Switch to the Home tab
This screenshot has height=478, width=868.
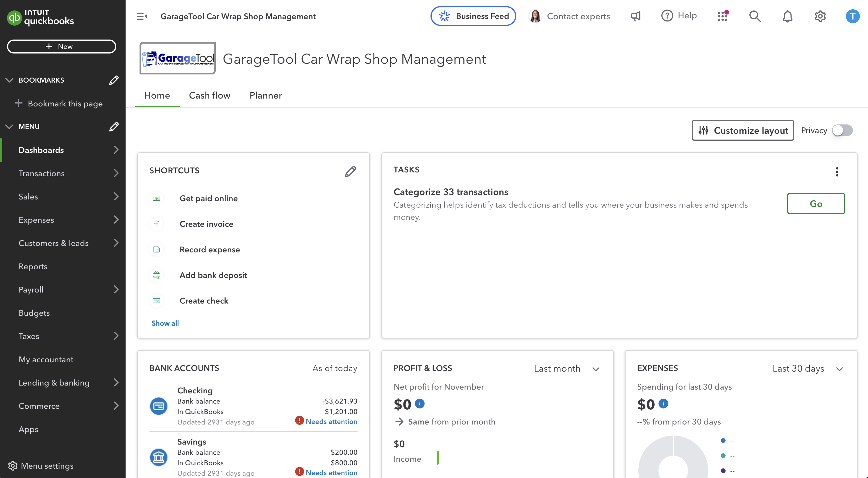click(157, 95)
